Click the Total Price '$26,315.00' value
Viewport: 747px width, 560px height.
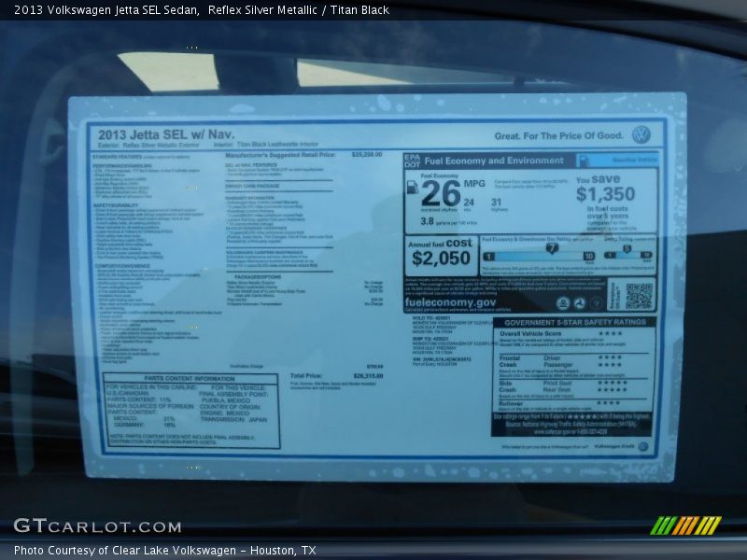pyautogui.click(x=368, y=376)
